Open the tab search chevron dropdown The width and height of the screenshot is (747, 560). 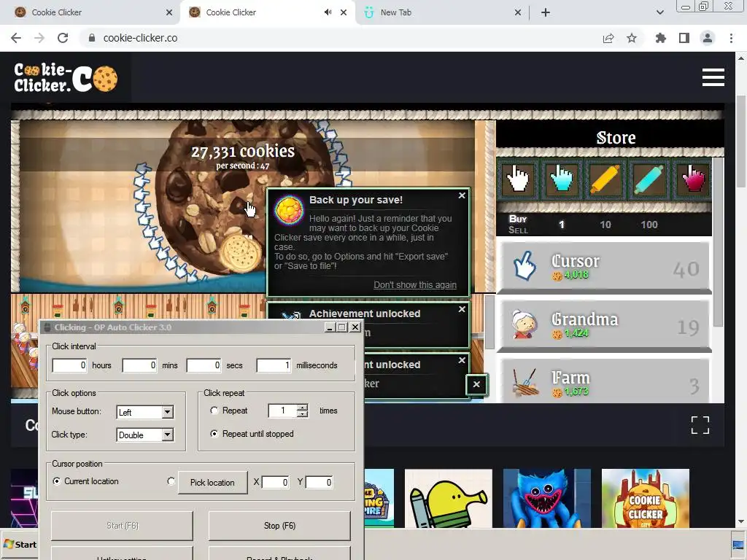(x=659, y=12)
